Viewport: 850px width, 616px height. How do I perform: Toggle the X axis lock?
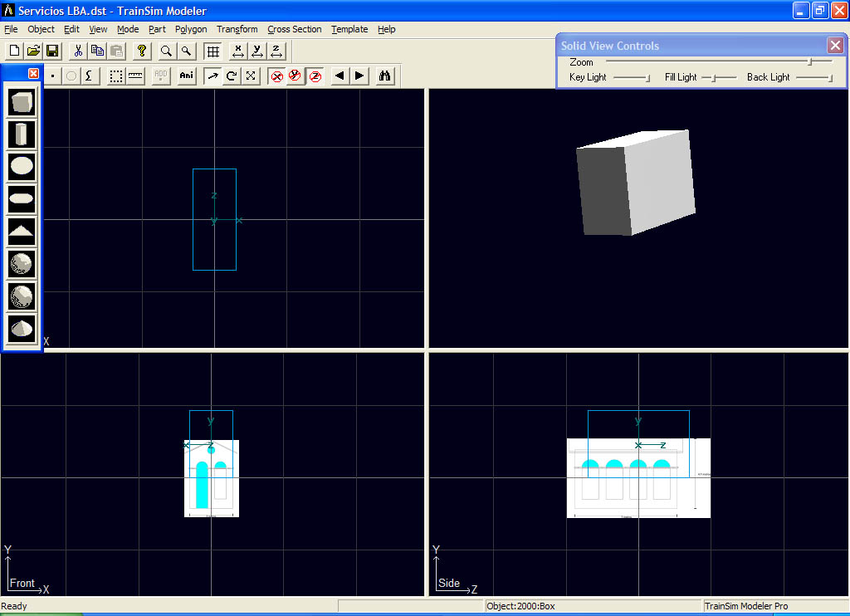277,76
